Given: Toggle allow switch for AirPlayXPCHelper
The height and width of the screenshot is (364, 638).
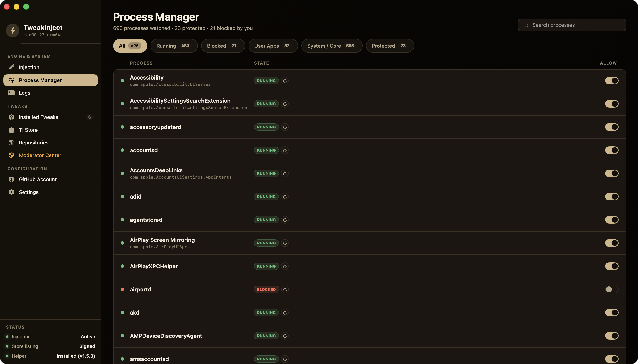Looking at the screenshot, I should coord(612,266).
